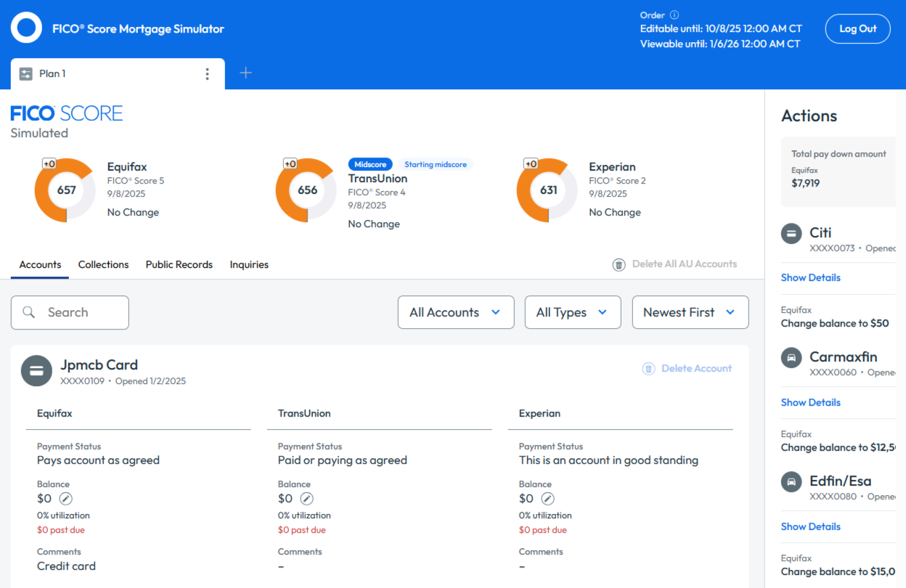Switch to the Public Records tab
This screenshot has width=906, height=588.
[179, 265]
